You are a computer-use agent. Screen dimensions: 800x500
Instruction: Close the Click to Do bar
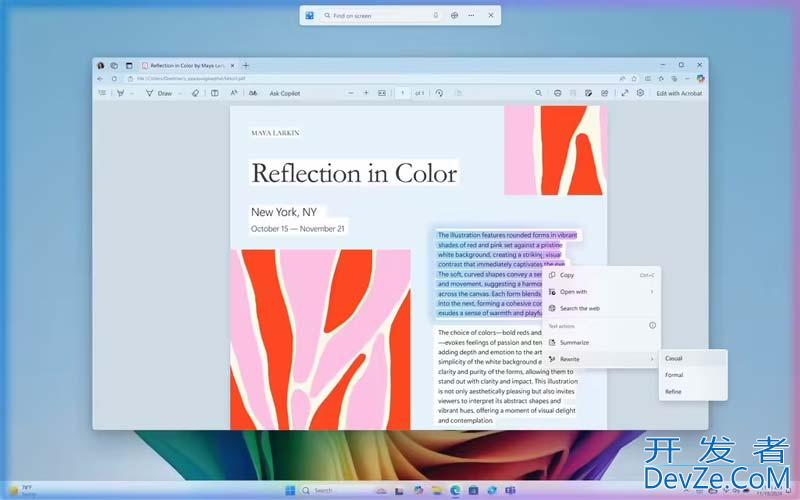491,15
